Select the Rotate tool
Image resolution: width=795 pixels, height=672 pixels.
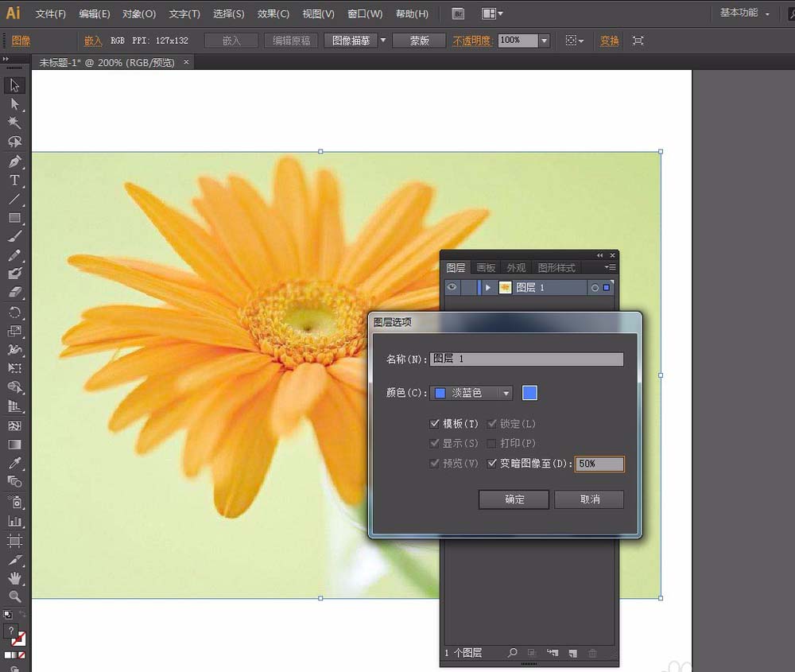click(14, 313)
